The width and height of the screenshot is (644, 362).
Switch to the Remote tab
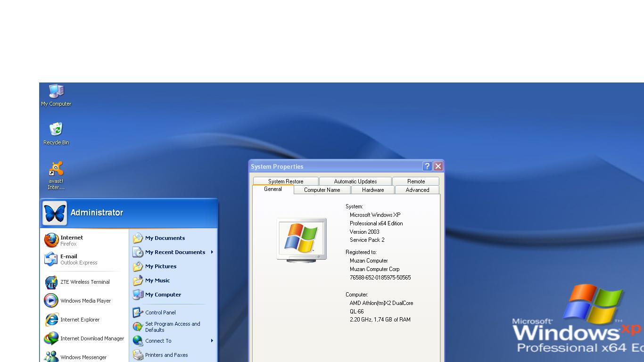(416, 181)
